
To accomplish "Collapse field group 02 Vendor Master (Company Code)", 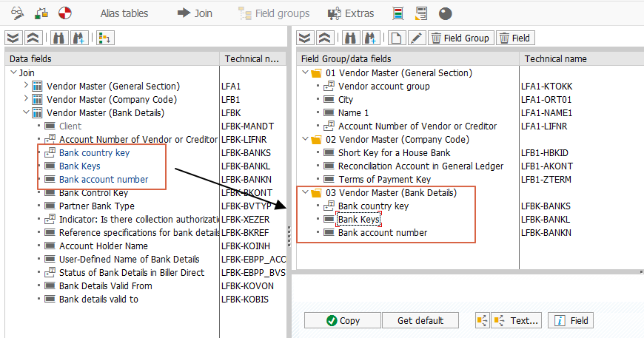I will [305, 139].
